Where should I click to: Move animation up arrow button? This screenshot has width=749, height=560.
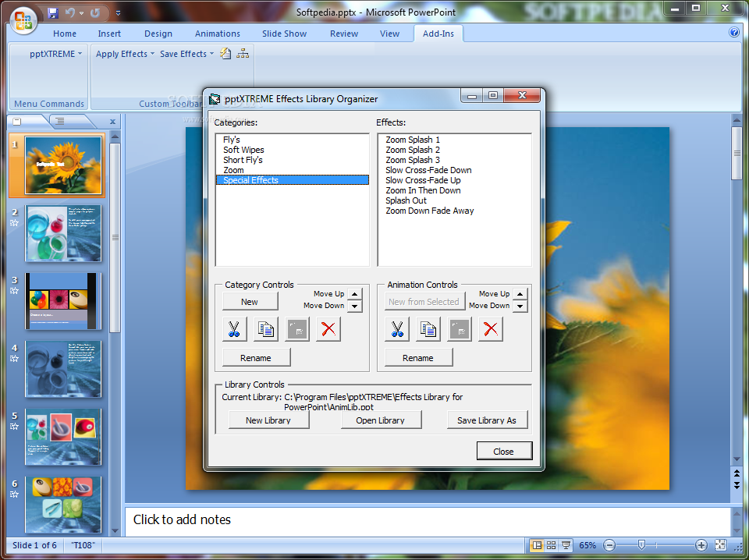click(x=520, y=294)
